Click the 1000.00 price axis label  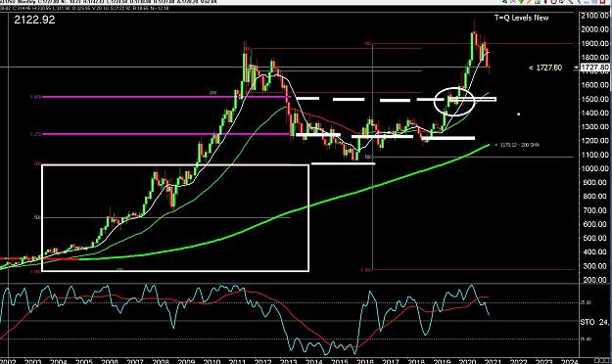594,169
